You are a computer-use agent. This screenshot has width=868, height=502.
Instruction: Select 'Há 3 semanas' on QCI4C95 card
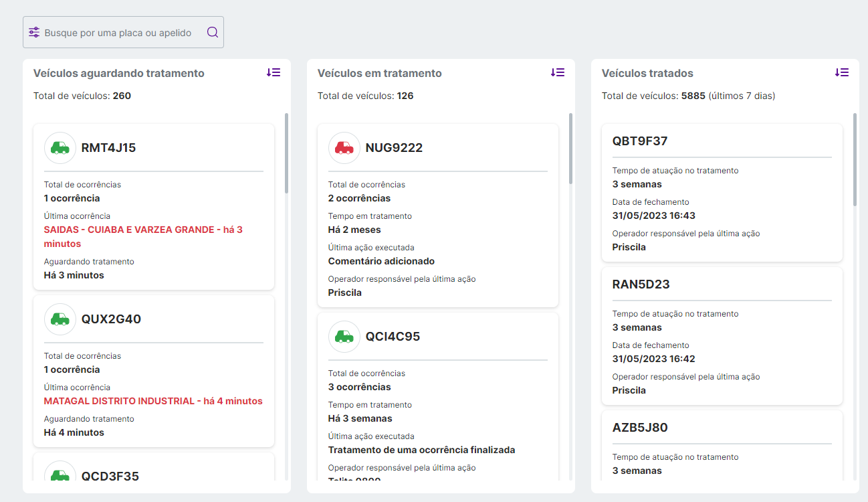pyautogui.click(x=360, y=418)
